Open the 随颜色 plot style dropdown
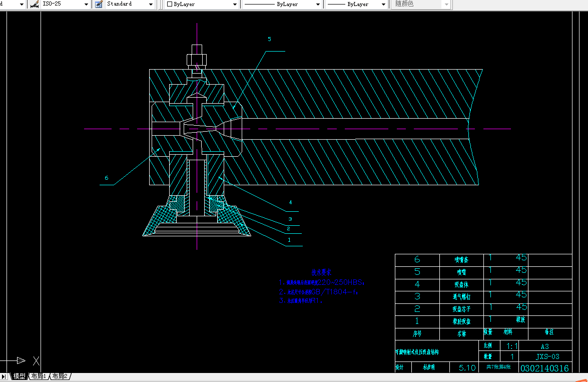The image size is (588, 382). coord(446,4)
